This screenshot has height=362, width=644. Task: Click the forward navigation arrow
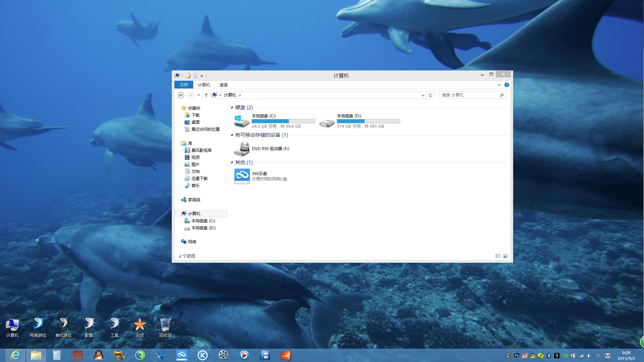click(191, 95)
